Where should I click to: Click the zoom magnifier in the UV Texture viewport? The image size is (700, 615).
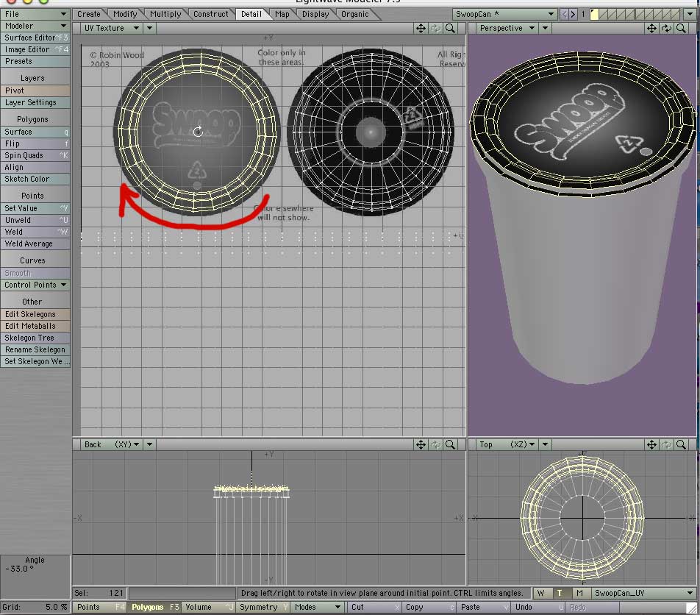tap(451, 29)
